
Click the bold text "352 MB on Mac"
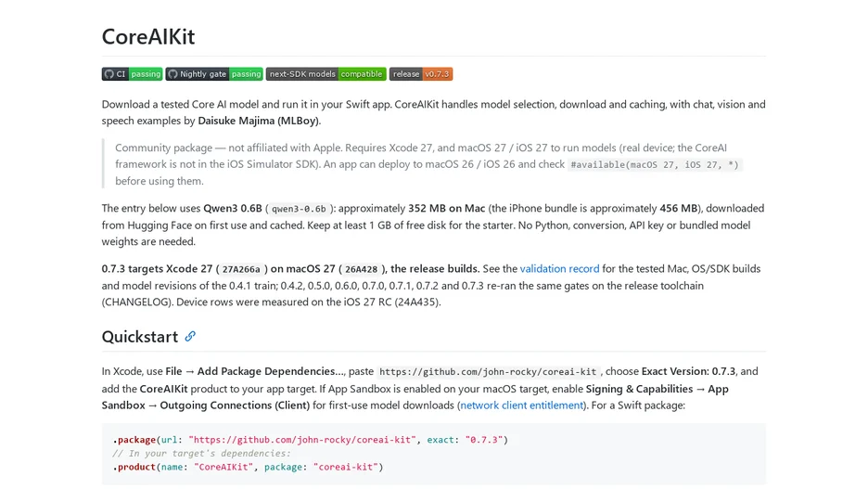(x=446, y=208)
